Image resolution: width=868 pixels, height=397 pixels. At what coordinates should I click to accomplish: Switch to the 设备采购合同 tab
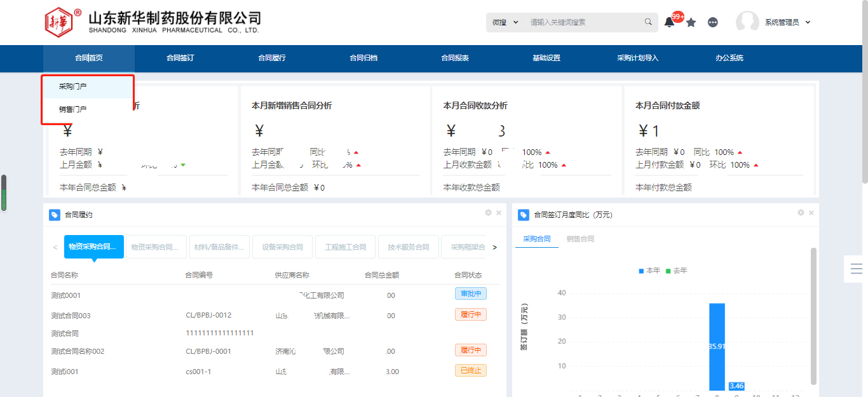click(x=282, y=247)
